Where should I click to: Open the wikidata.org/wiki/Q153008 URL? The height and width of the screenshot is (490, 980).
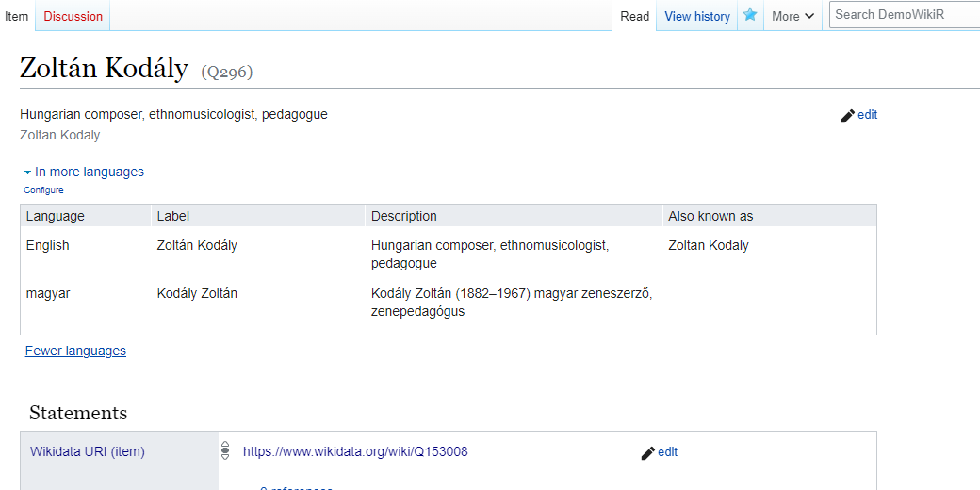(355, 451)
